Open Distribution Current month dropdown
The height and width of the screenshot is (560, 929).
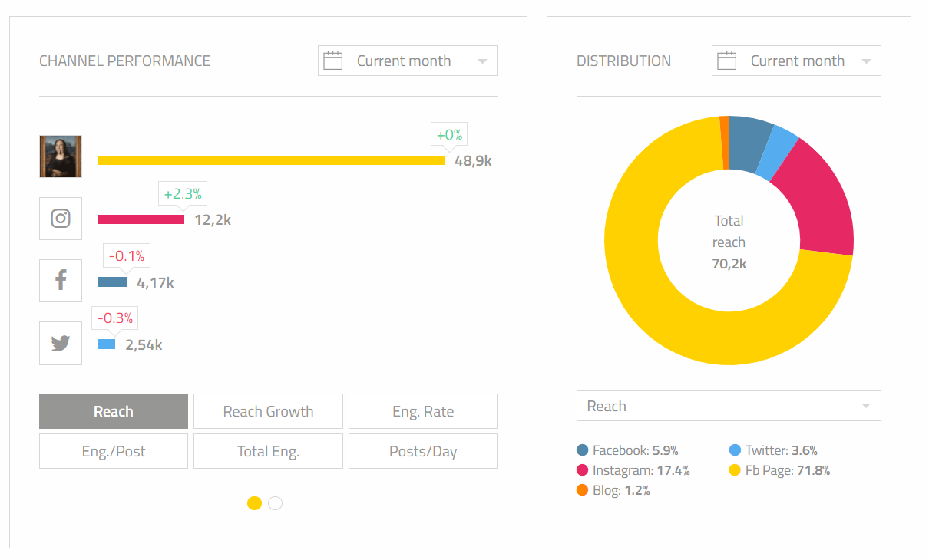[796, 61]
